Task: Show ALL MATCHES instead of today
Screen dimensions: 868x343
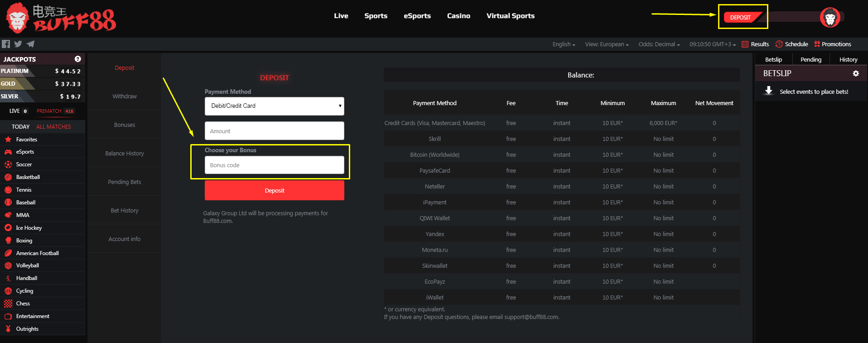Action: (53, 127)
